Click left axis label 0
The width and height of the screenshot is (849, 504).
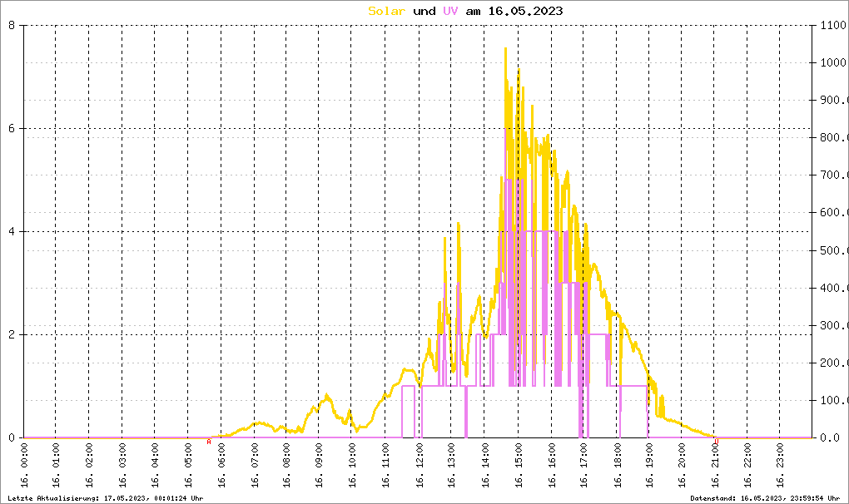(12, 437)
